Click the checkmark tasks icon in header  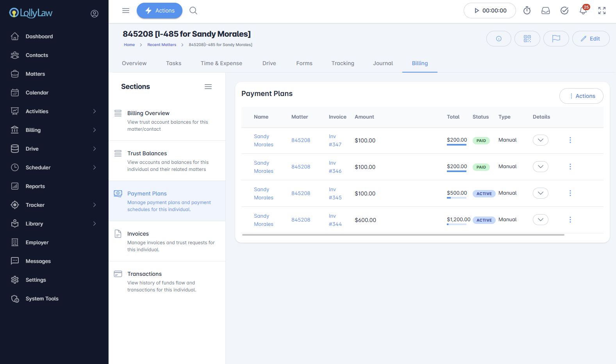coord(564,11)
